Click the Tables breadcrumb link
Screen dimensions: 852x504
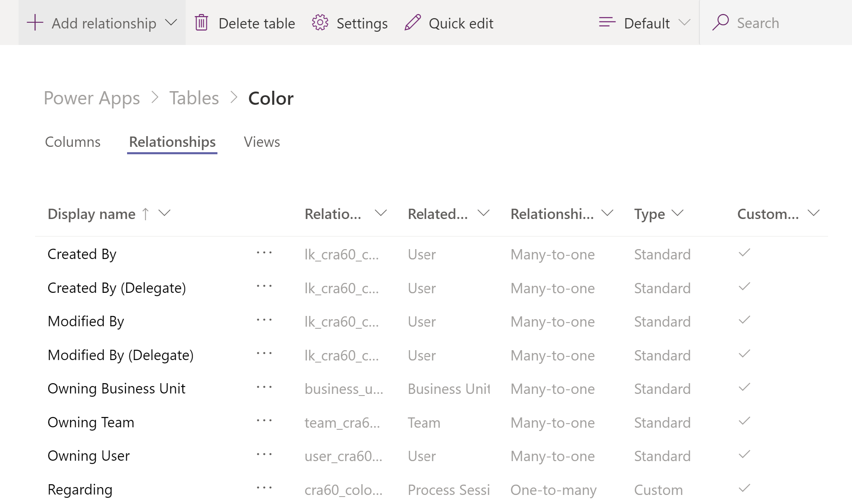[x=193, y=98]
